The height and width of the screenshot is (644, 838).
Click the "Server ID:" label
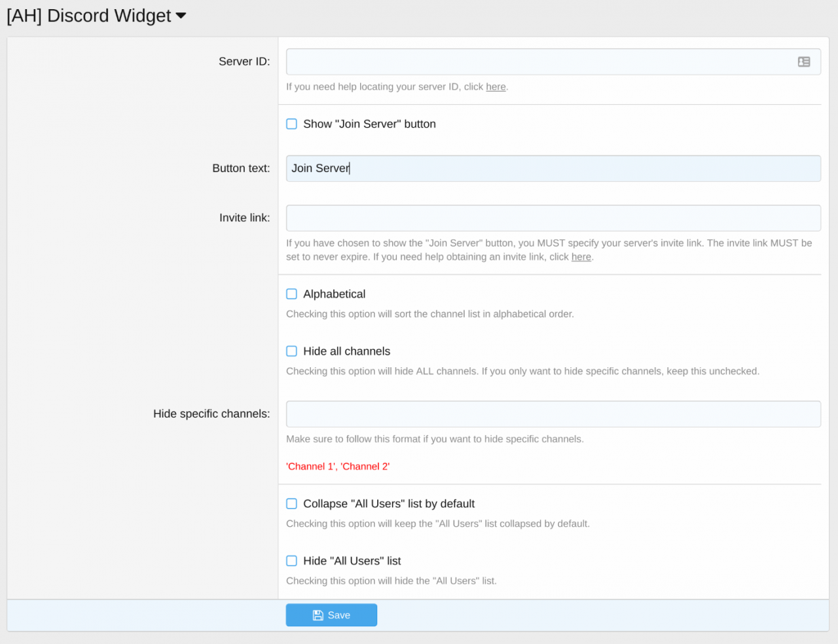pos(244,62)
